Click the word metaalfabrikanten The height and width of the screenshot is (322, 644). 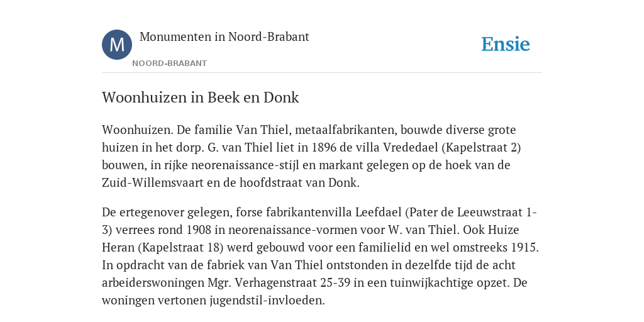346,130
